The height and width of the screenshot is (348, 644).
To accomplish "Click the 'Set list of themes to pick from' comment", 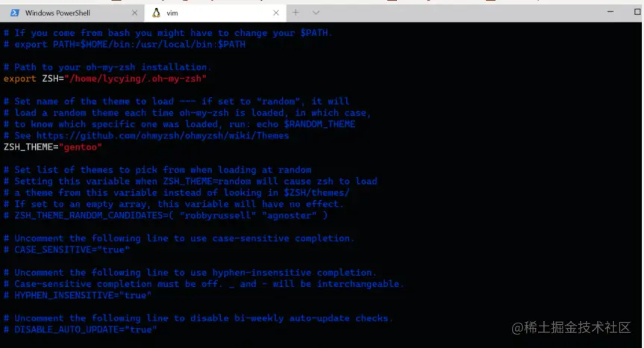I will 157,170.
